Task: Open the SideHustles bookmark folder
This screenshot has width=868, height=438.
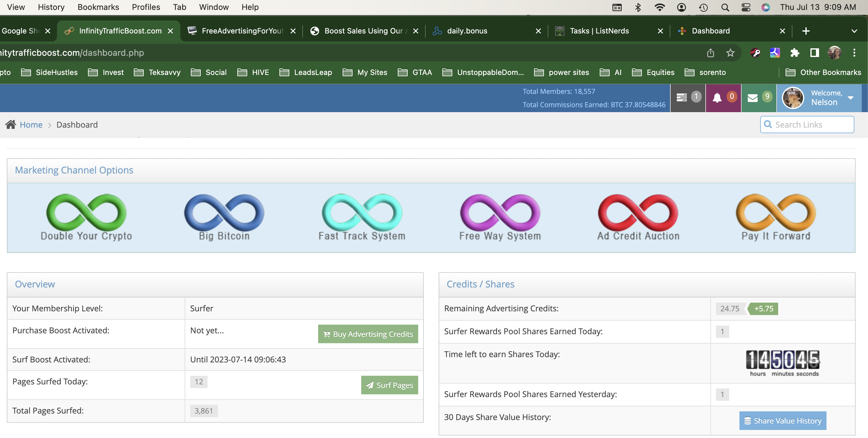Action: pyautogui.click(x=49, y=72)
